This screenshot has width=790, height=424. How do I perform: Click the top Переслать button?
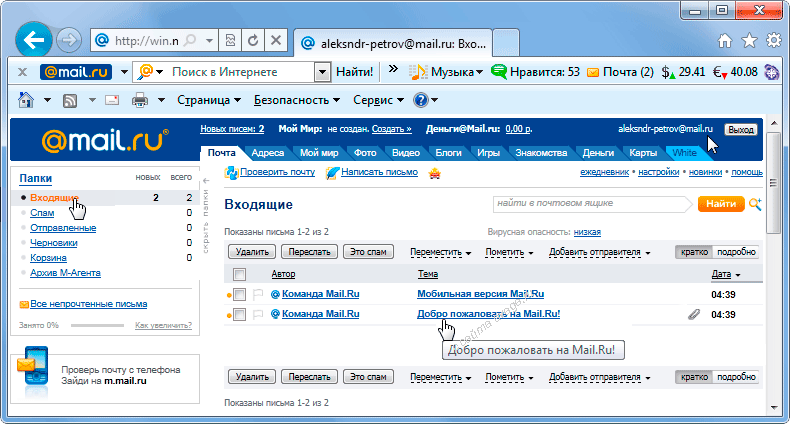309,252
